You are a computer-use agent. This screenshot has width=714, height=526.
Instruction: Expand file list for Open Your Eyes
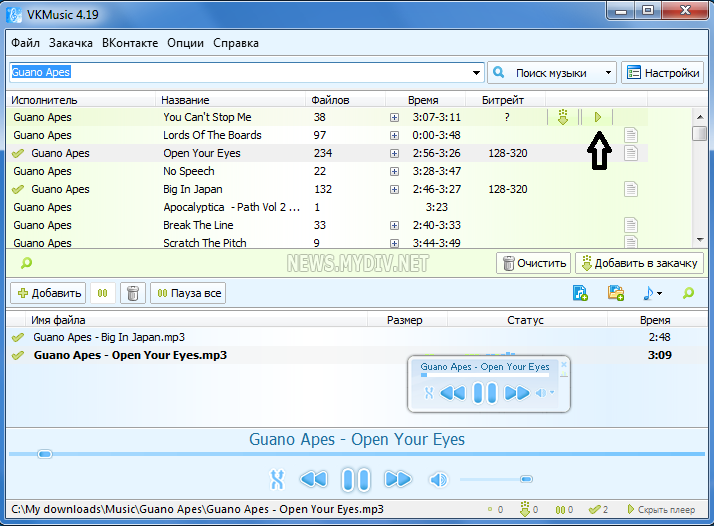[x=394, y=153]
